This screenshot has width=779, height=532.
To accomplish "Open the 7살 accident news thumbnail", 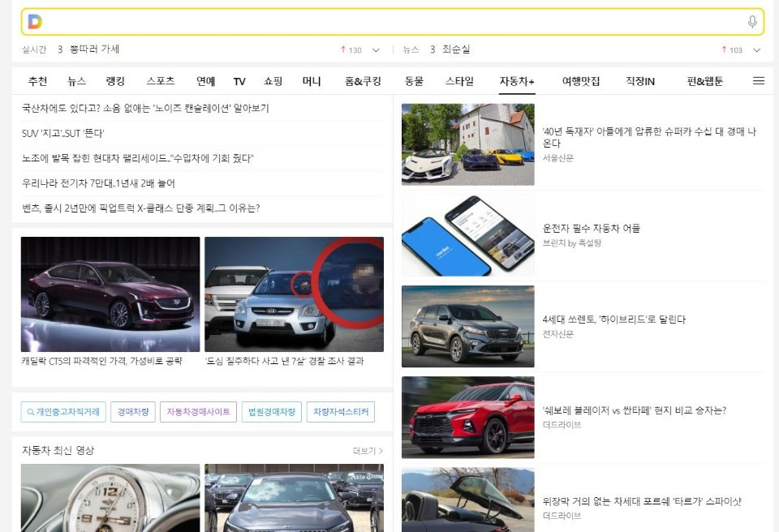I will pyautogui.click(x=294, y=294).
